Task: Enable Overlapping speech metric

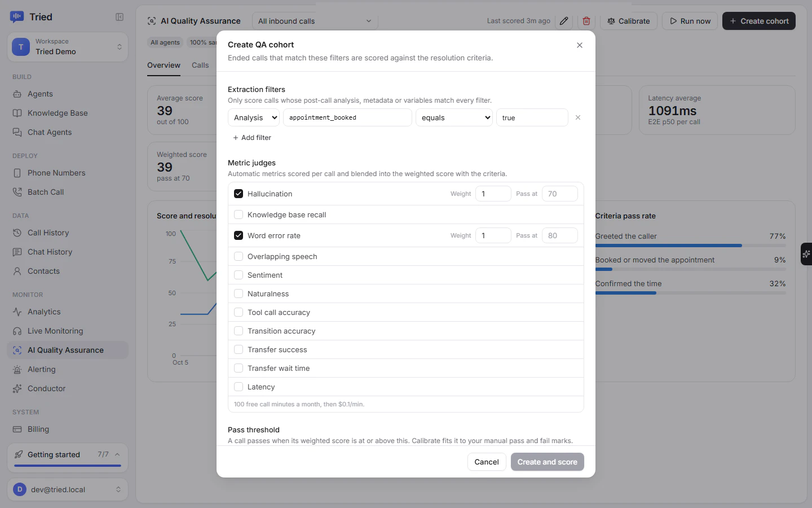Action: pyautogui.click(x=239, y=256)
